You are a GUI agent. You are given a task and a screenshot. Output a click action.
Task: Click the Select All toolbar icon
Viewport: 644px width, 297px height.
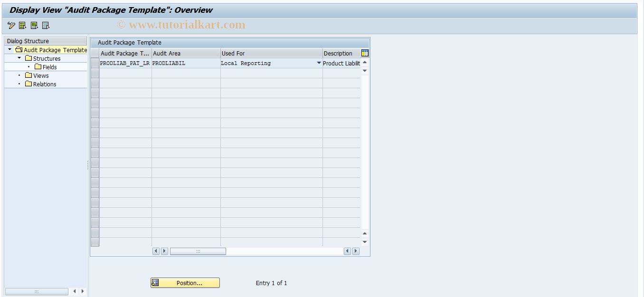pyautogui.click(x=23, y=26)
